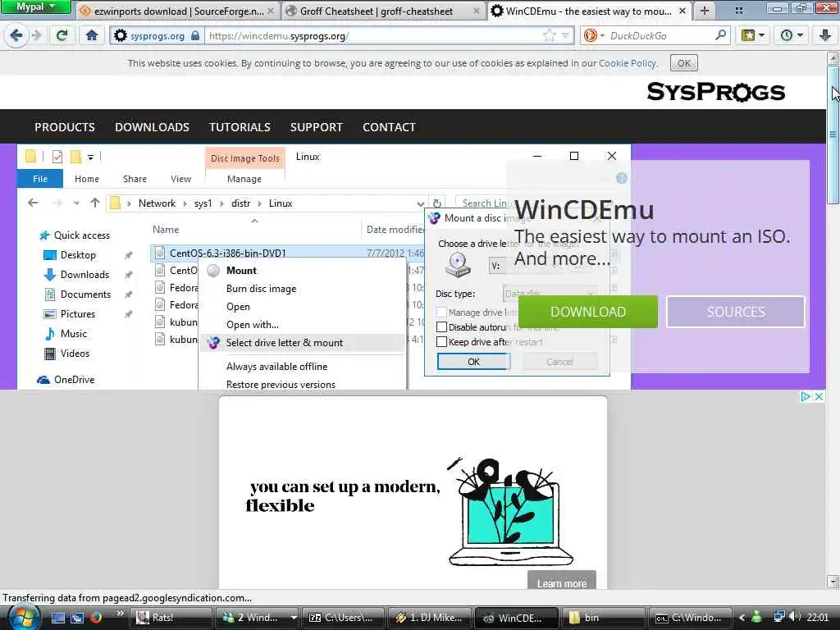This screenshot has height=630, width=840.
Task: Click the scrollbar up arrow
Action: pyautogui.click(x=833, y=57)
